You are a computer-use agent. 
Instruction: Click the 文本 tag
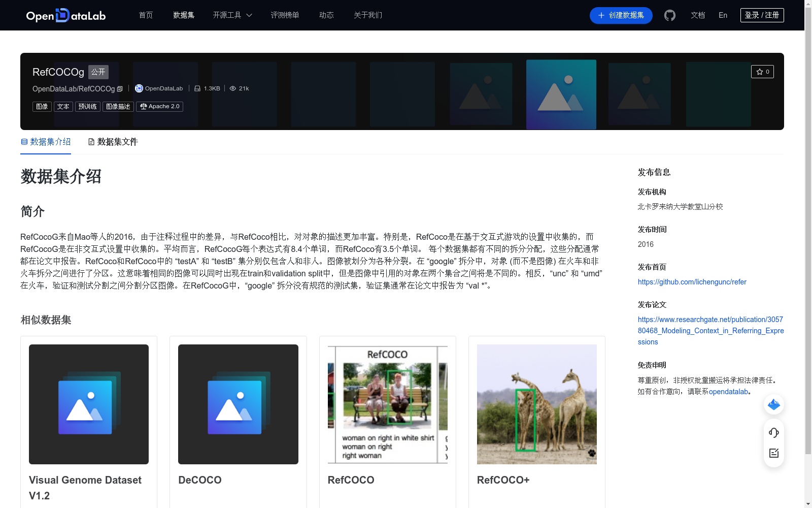(x=63, y=107)
